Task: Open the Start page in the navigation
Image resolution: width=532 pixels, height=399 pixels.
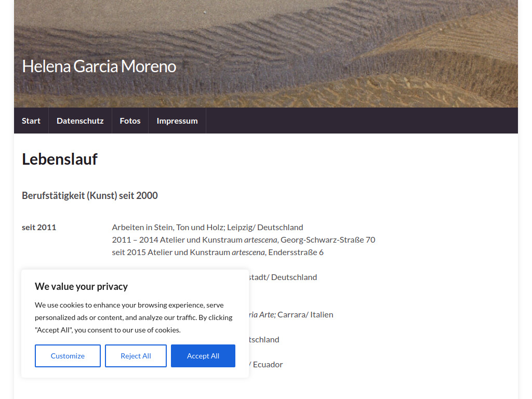Action: pos(31,121)
